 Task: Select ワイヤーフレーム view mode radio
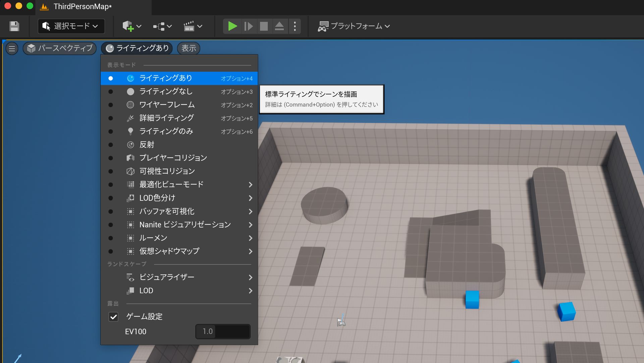click(x=167, y=105)
